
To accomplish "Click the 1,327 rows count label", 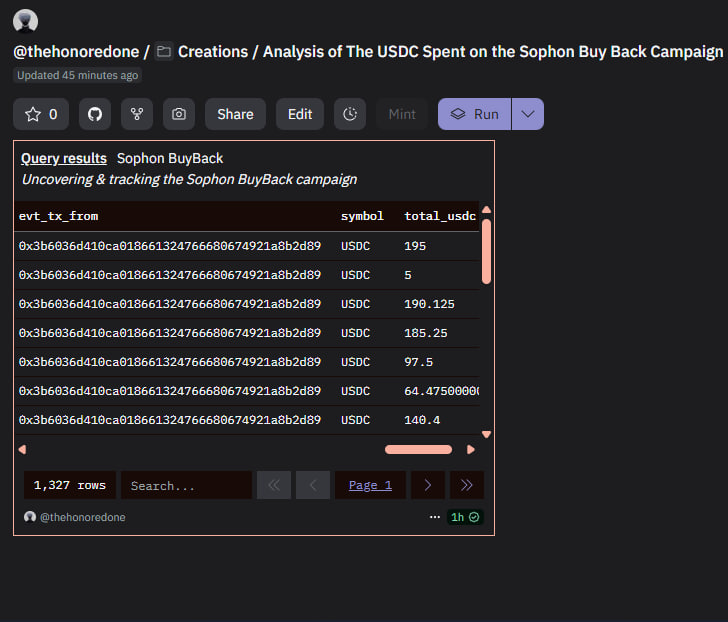I will [70, 486].
